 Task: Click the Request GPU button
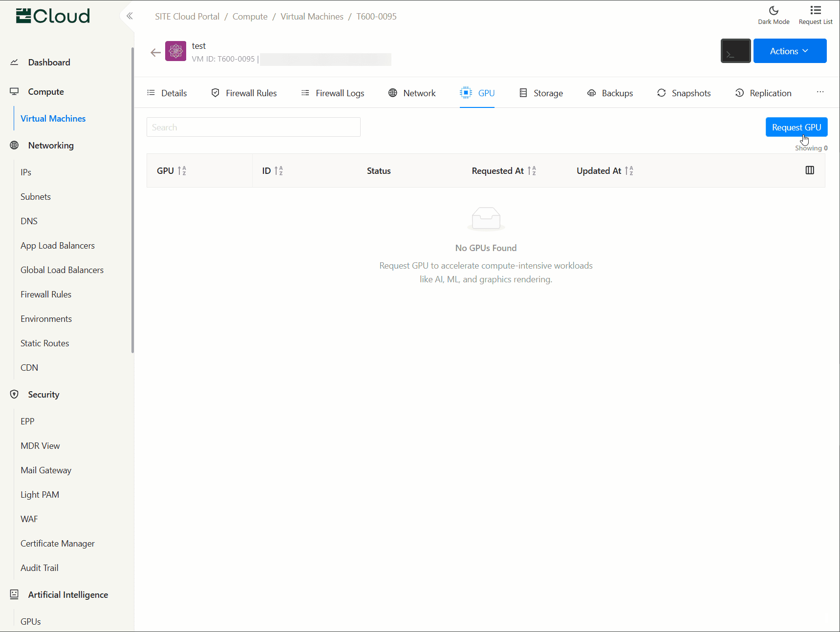(796, 127)
